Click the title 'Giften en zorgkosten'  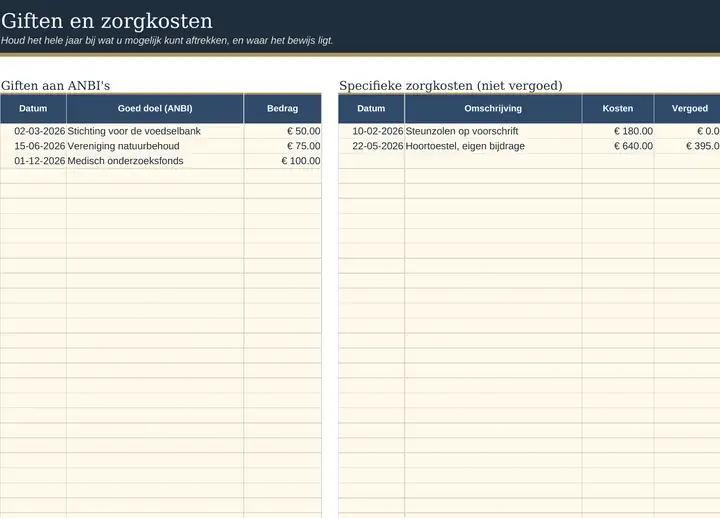tap(107, 21)
